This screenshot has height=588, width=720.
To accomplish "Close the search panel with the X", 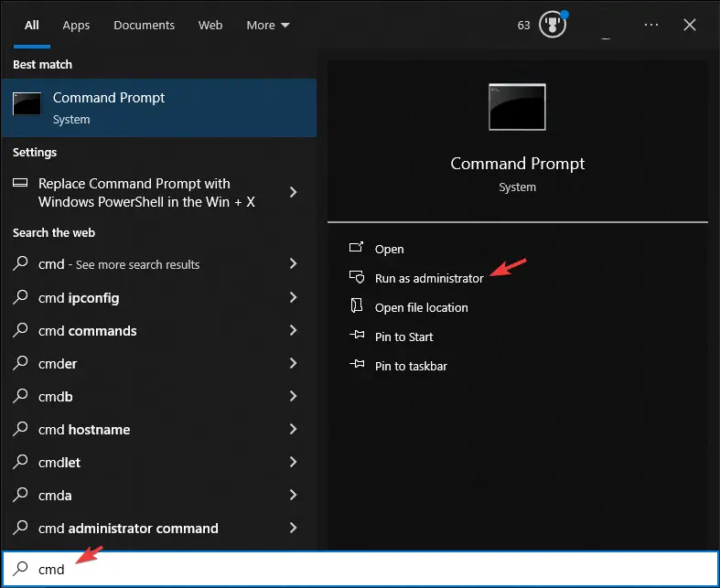I will tap(690, 25).
